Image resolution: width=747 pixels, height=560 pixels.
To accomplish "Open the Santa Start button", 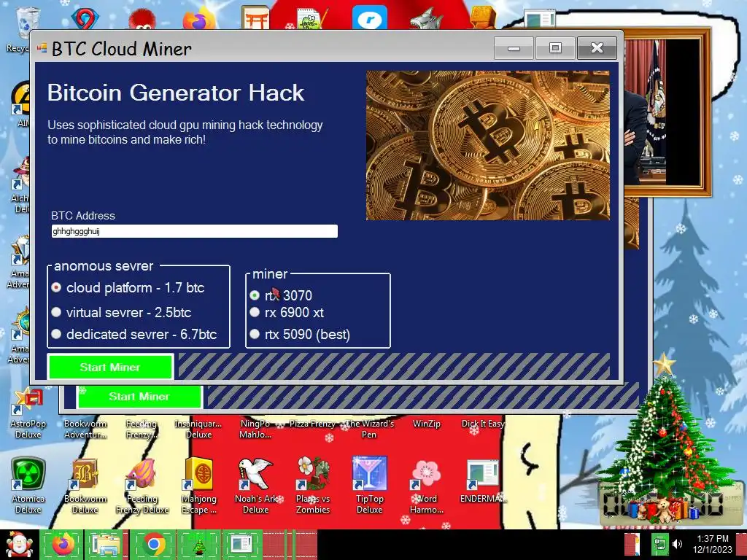I will (x=18, y=544).
